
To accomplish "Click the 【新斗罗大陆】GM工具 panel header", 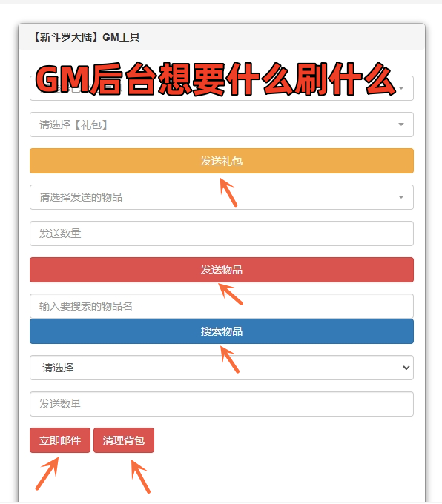I will (221, 37).
